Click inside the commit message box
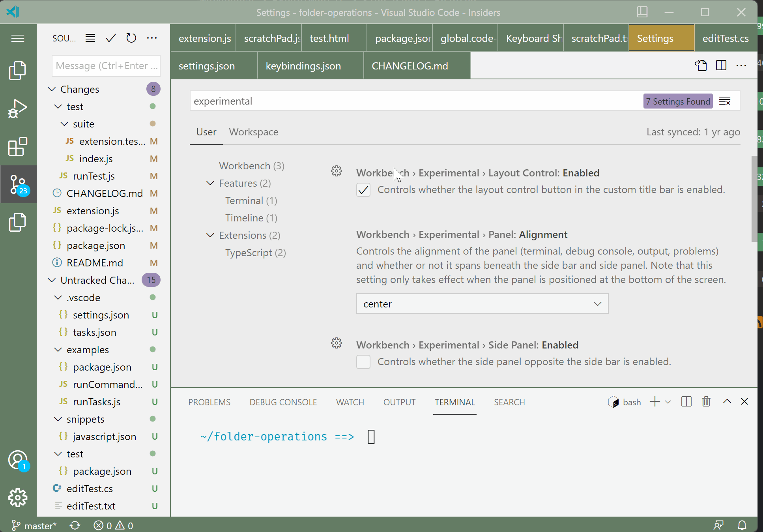This screenshot has height=532, width=763. [x=106, y=66]
